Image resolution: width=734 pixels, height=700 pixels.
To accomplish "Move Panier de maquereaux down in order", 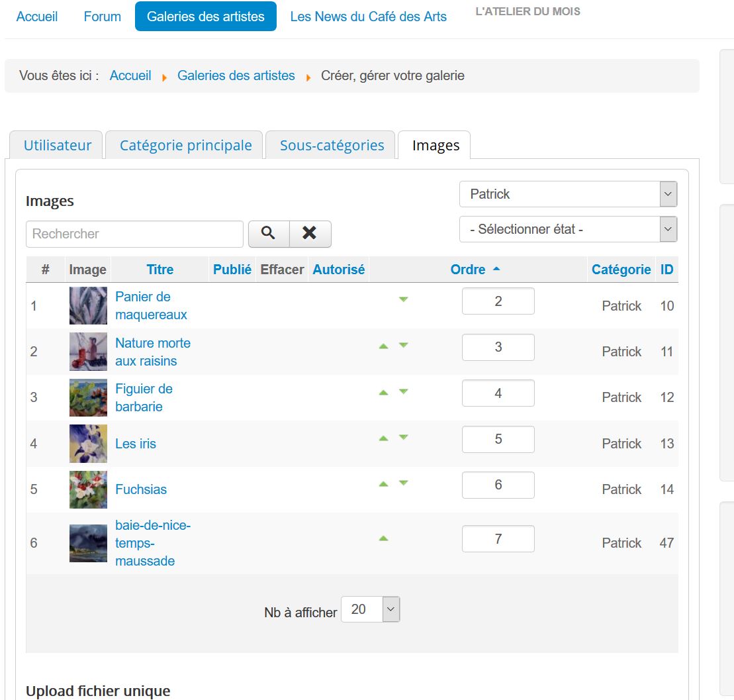I will pos(403,300).
